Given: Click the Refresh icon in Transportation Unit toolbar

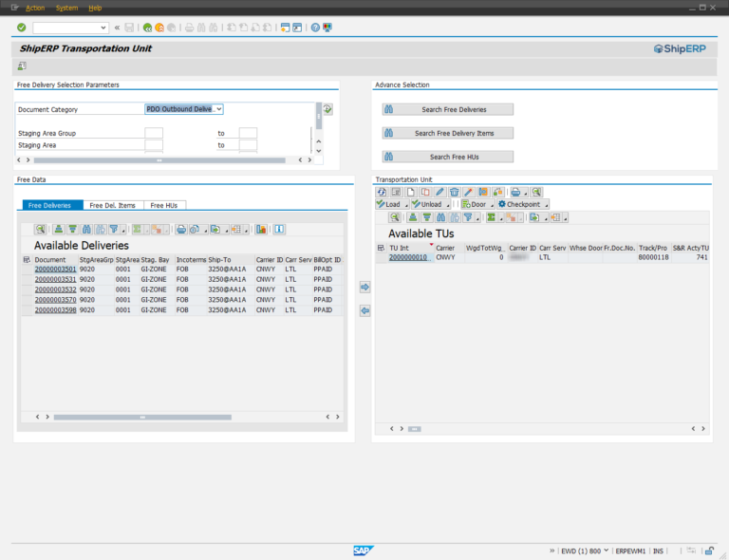Looking at the screenshot, I should [382, 192].
